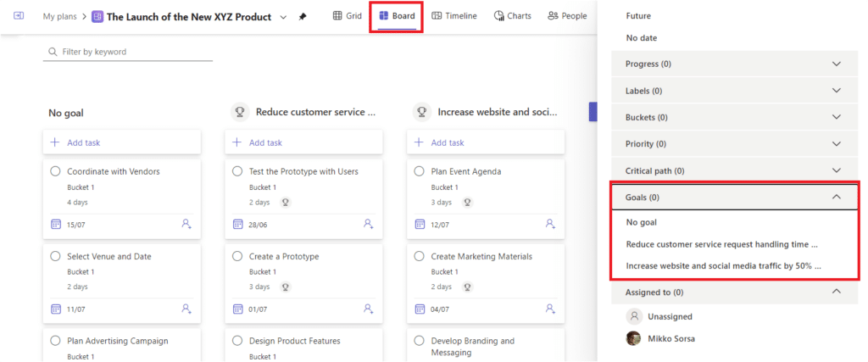Add task in Reduce customer service column
This screenshot has width=868, height=362.
tap(304, 142)
